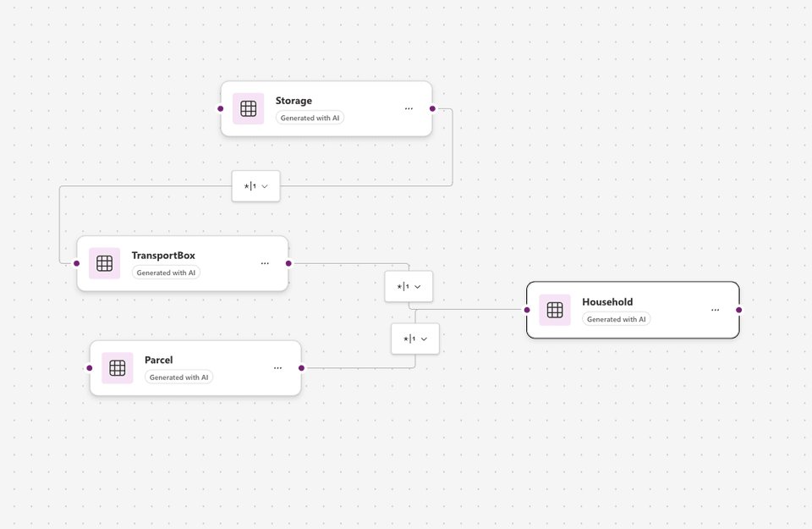This screenshot has width=812, height=529.
Task: Open the Storage table ellipsis menu
Action: click(409, 109)
